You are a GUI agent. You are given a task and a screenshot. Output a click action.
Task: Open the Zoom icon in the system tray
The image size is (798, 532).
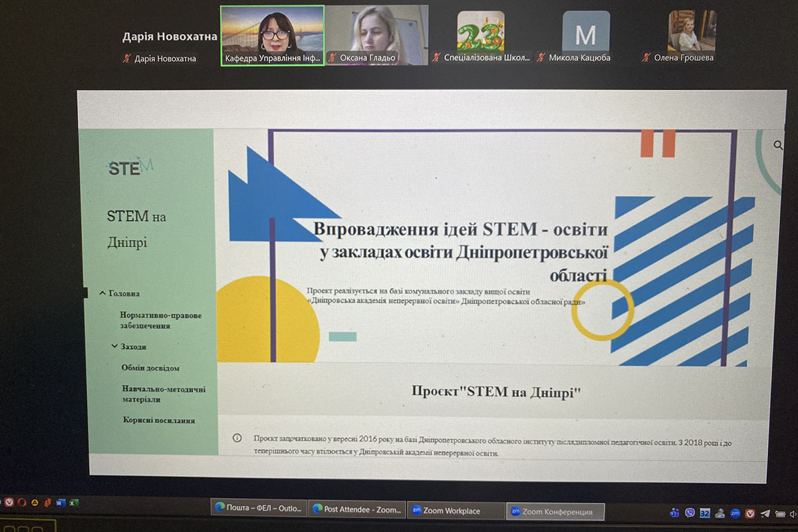tap(735, 513)
